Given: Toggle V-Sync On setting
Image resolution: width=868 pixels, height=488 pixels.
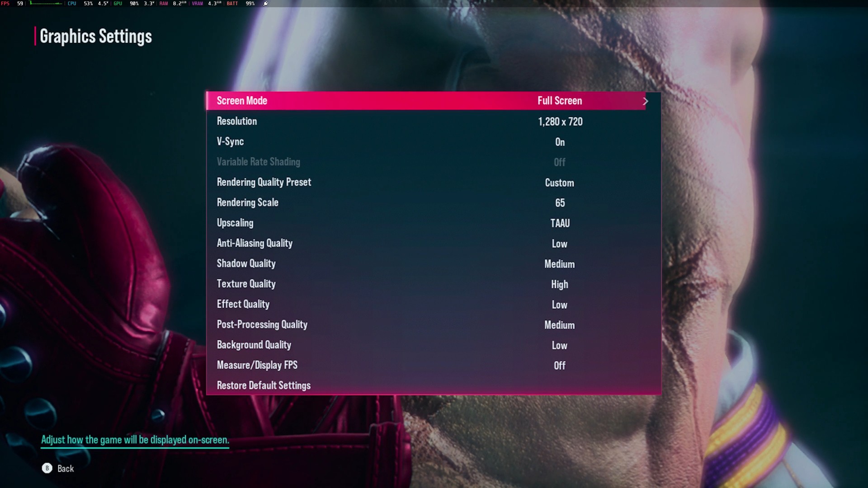Looking at the screenshot, I should (560, 142).
